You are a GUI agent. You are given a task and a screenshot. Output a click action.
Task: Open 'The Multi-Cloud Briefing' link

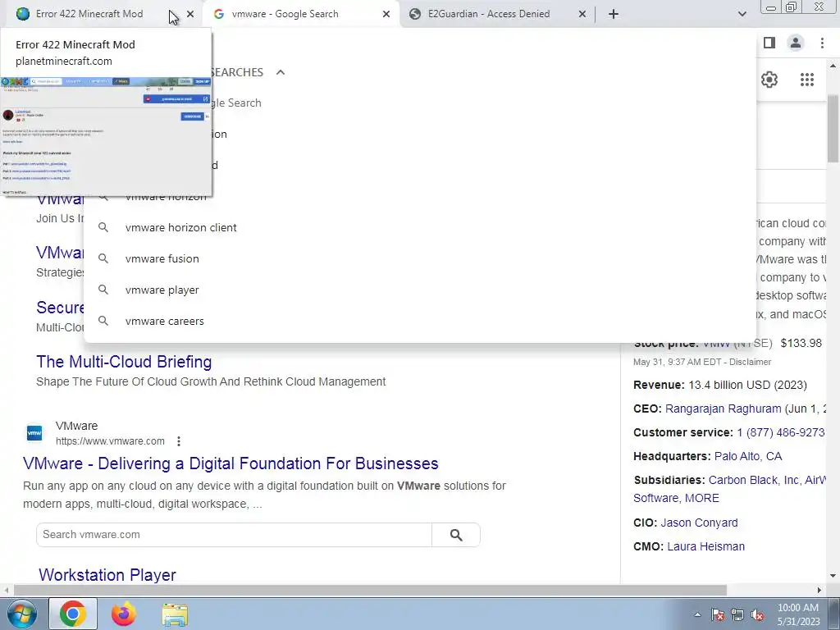124,362
